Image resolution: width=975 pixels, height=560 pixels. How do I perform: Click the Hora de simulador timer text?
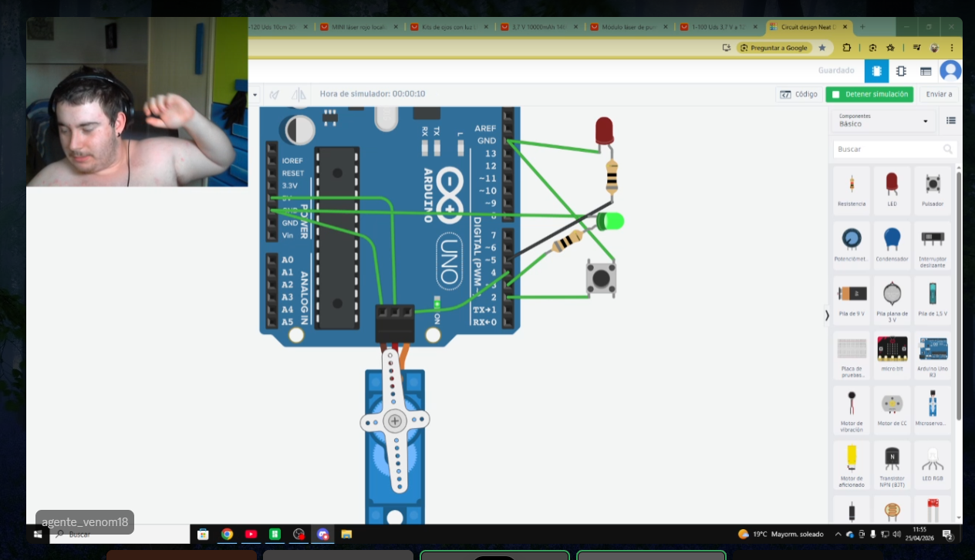pyautogui.click(x=373, y=94)
